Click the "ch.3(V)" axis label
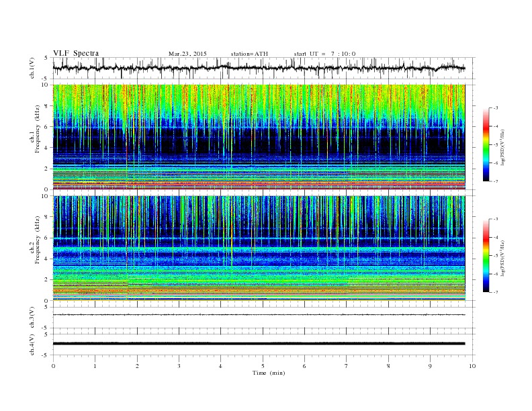Viewport: 532px width, 411px height. [x=32, y=318]
